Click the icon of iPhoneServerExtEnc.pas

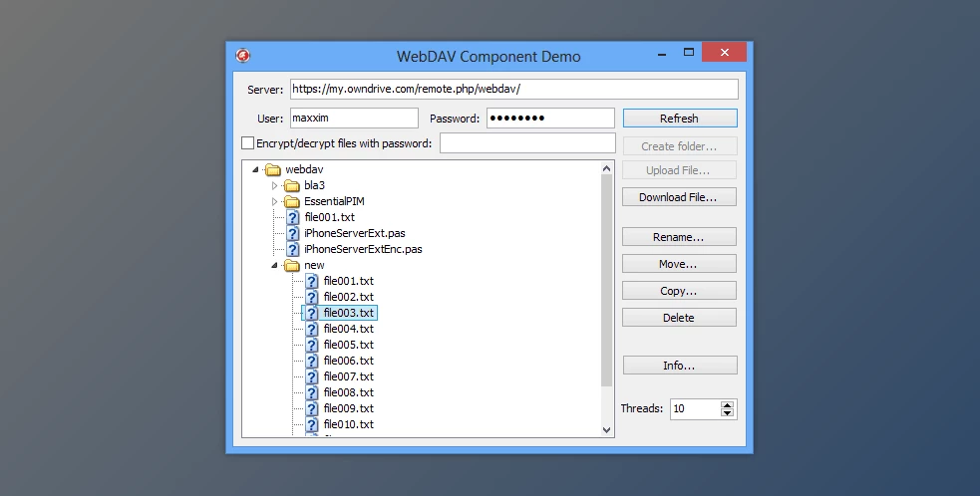tap(292, 249)
